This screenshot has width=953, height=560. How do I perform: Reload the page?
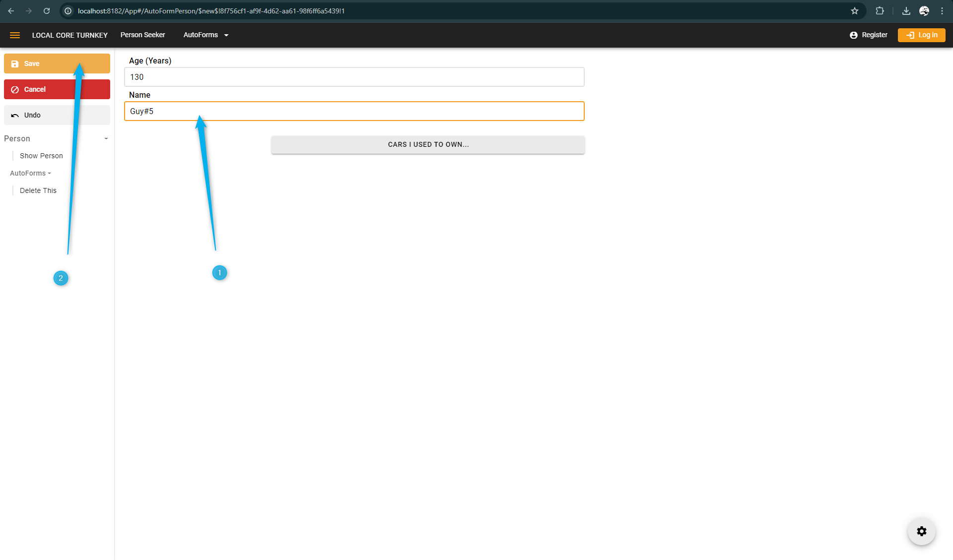47,11
